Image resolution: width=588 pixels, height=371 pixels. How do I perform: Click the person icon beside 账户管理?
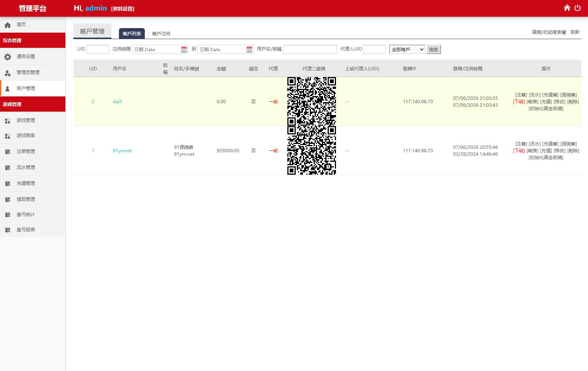click(x=8, y=89)
